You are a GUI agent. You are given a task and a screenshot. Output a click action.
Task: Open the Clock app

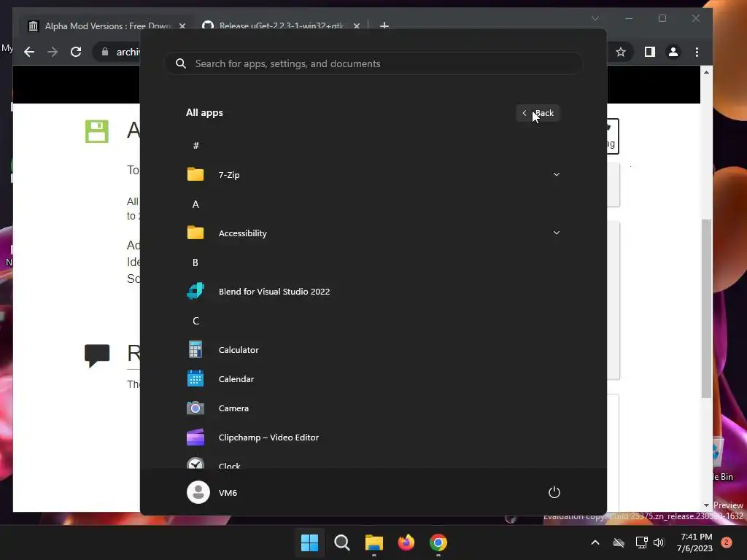[x=373, y=462]
